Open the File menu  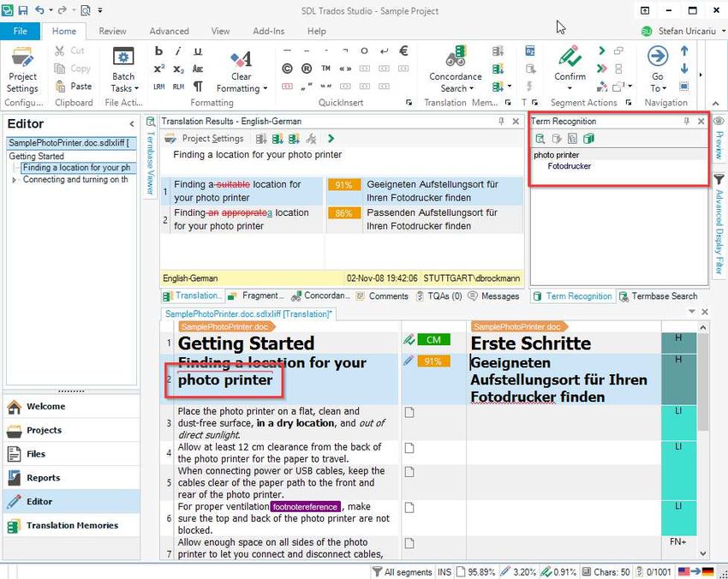click(20, 31)
